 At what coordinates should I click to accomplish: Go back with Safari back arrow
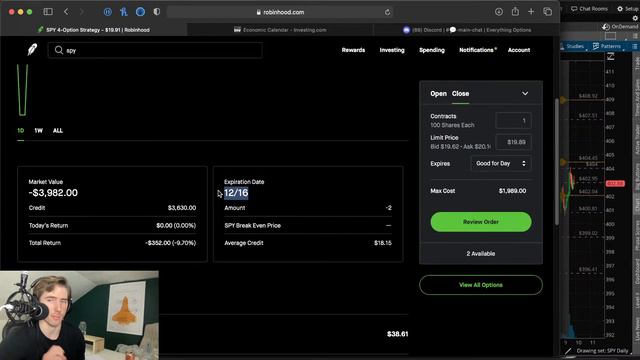66,12
